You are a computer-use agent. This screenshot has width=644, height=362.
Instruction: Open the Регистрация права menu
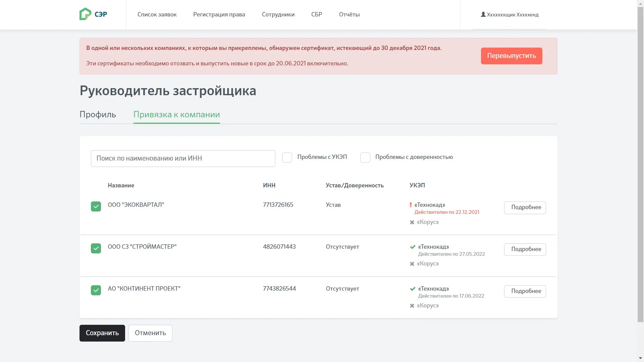[x=219, y=14]
